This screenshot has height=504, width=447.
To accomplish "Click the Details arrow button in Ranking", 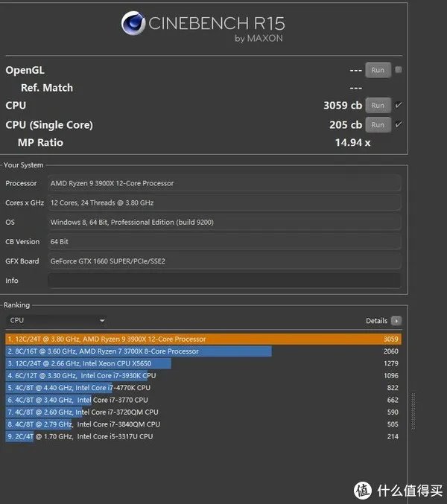I will tap(396, 321).
